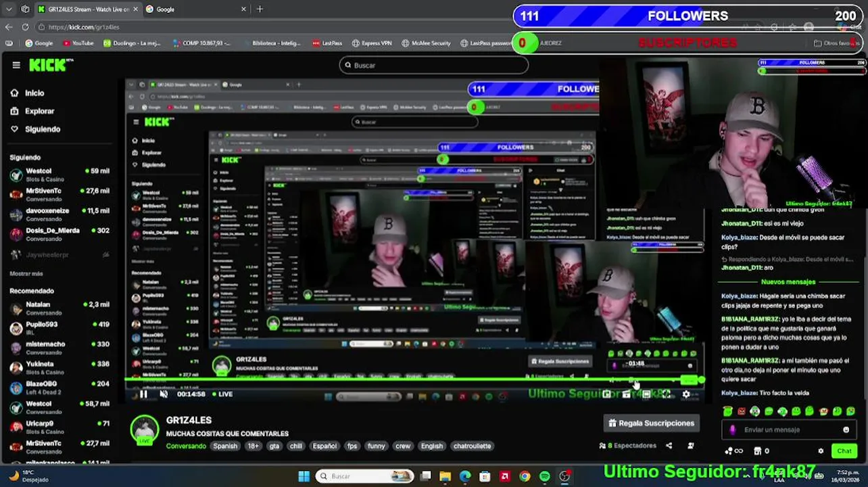Open chat settings gear icon

pos(821,451)
